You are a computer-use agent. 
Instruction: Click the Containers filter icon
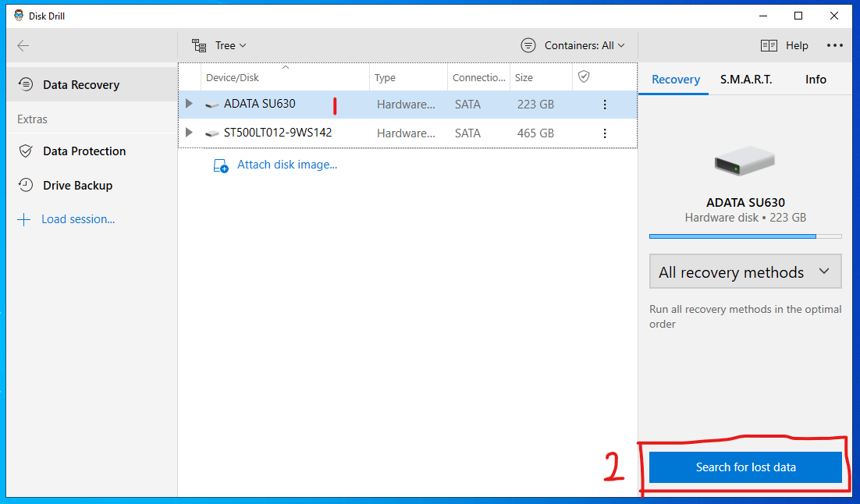tap(528, 45)
